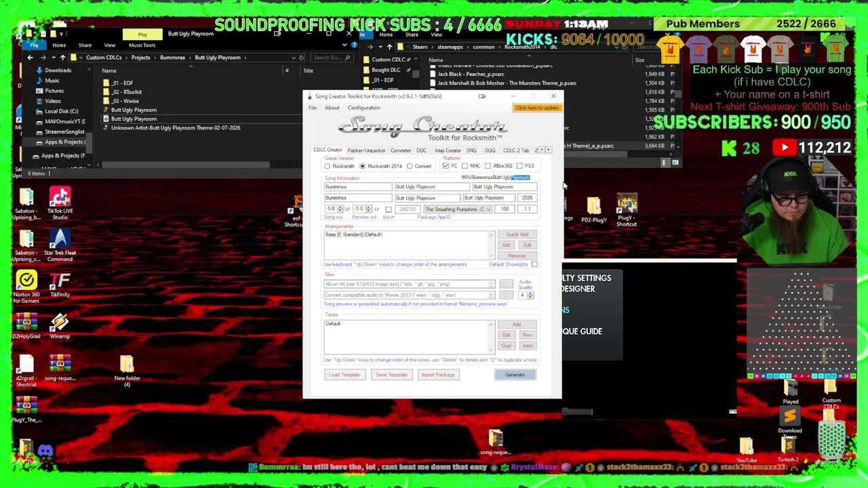Expand explorer address bar history dropdown
868x488 pixels.
293,58
